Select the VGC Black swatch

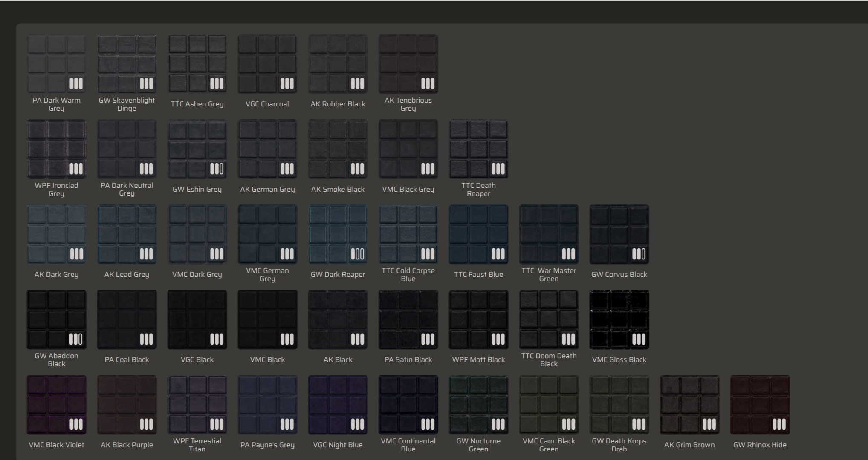tap(197, 319)
